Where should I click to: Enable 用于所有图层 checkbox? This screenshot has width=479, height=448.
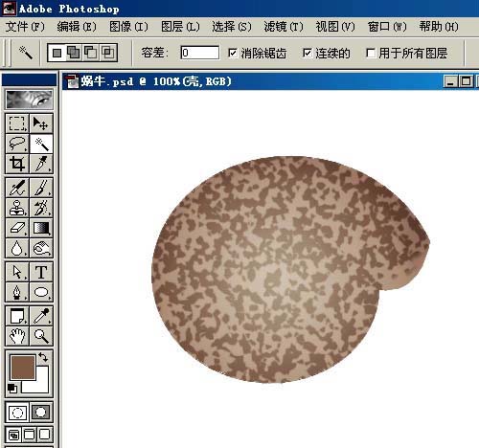[371, 53]
